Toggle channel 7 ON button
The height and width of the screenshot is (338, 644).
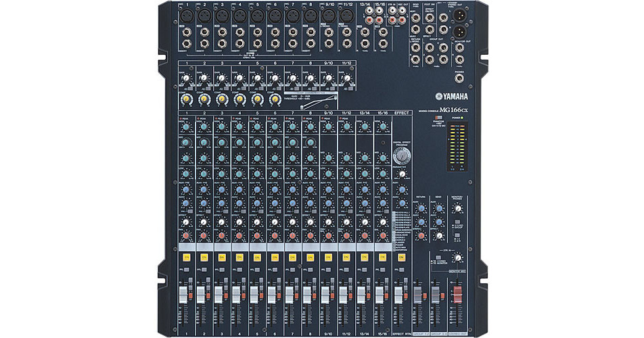(x=292, y=257)
